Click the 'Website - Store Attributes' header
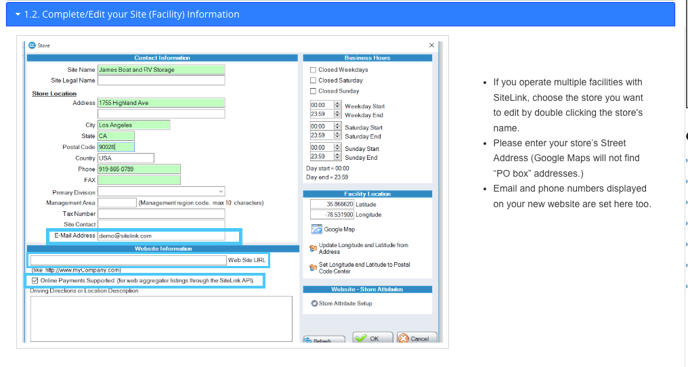 point(367,289)
